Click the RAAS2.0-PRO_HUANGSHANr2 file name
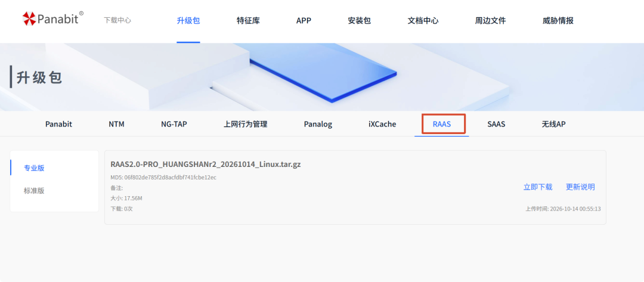 (x=205, y=165)
